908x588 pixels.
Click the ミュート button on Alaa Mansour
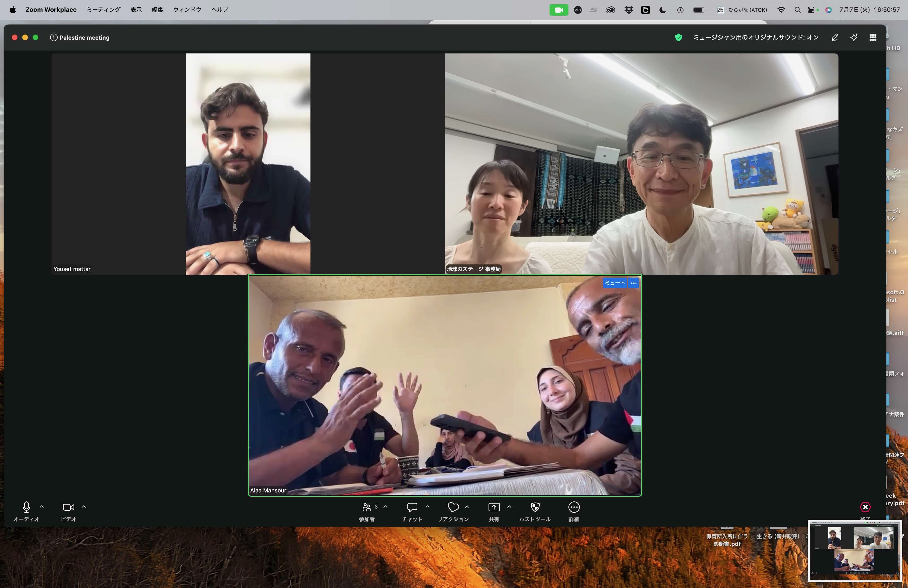pyautogui.click(x=615, y=283)
